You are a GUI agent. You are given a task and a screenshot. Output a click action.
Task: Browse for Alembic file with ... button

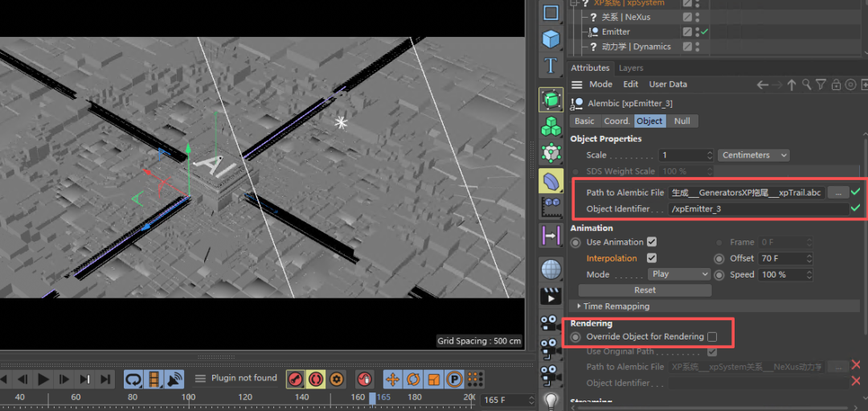coord(838,193)
